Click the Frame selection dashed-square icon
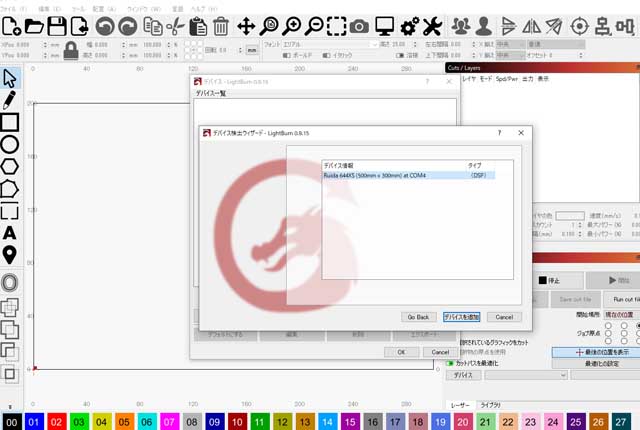 [x=337, y=27]
